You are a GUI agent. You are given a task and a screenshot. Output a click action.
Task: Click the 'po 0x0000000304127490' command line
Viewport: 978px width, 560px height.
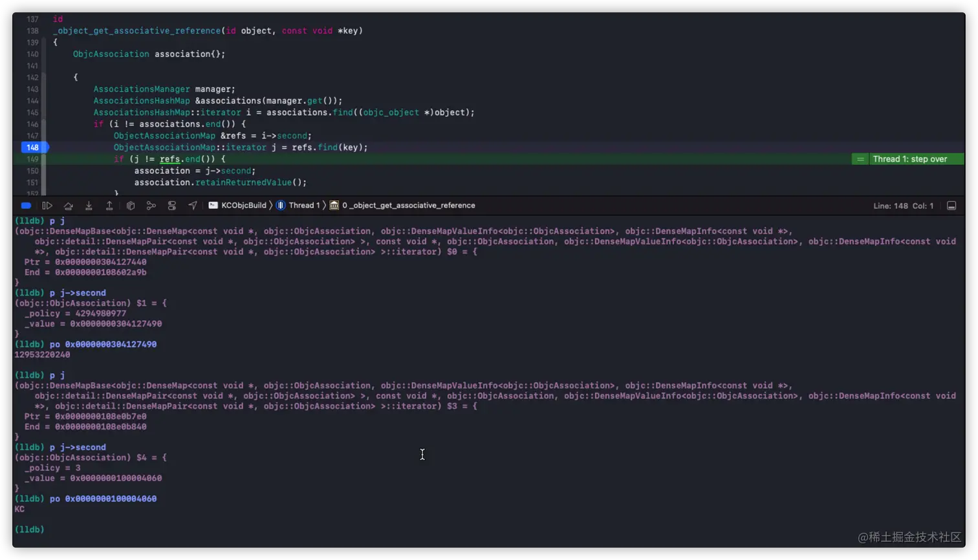103,345
